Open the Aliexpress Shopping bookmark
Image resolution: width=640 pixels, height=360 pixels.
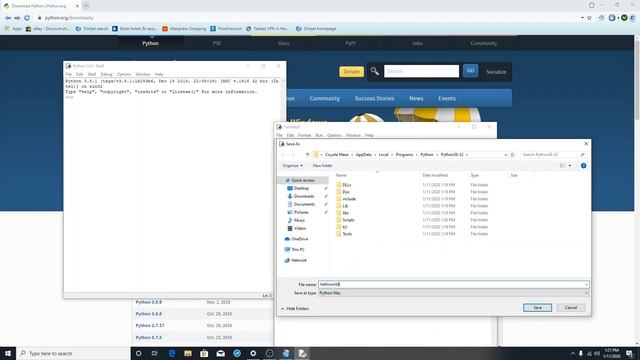coord(184,29)
